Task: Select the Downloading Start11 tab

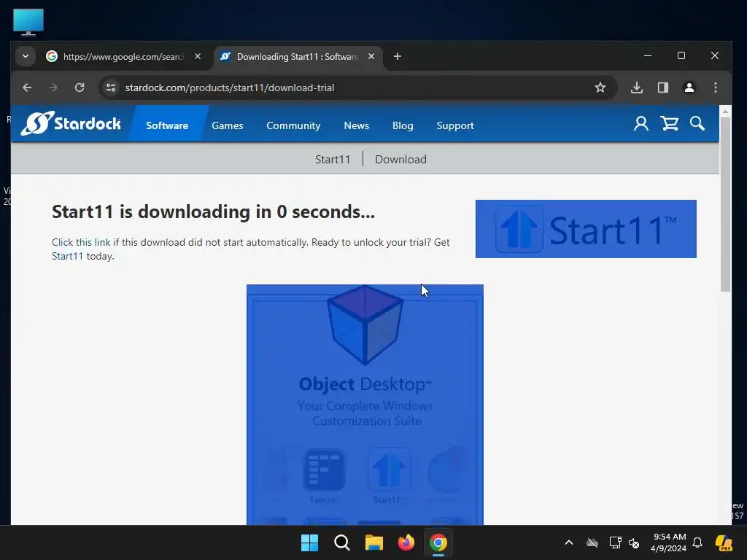Action: click(x=298, y=57)
